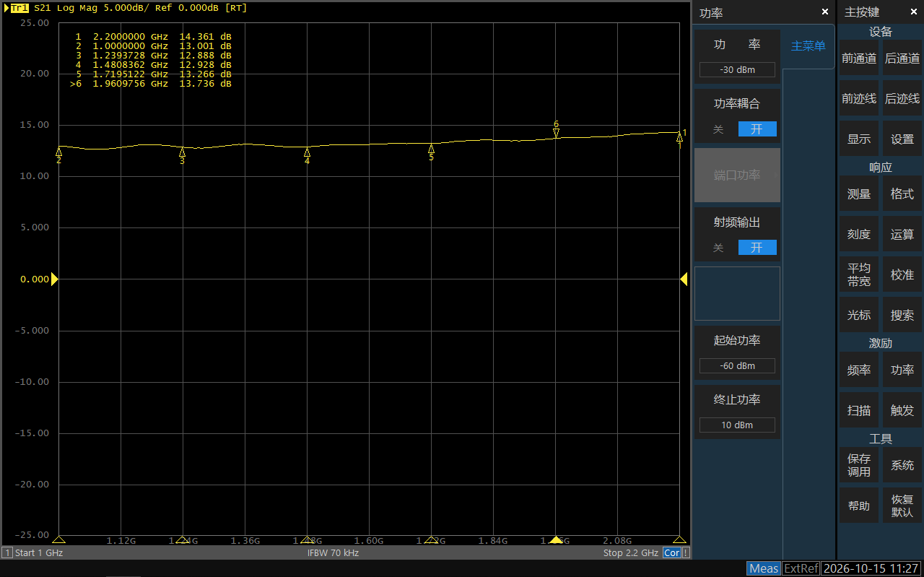Click the 后通道 button

pyautogui.click(x=902, y=58)
